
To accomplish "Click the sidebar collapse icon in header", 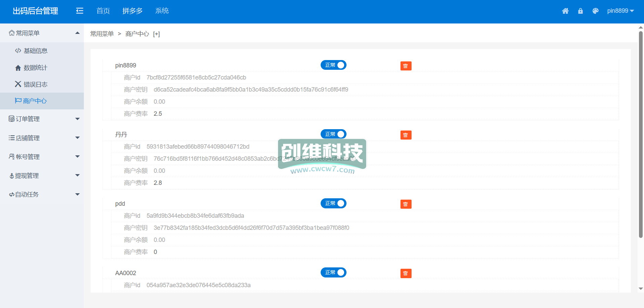I will (79, 11).
